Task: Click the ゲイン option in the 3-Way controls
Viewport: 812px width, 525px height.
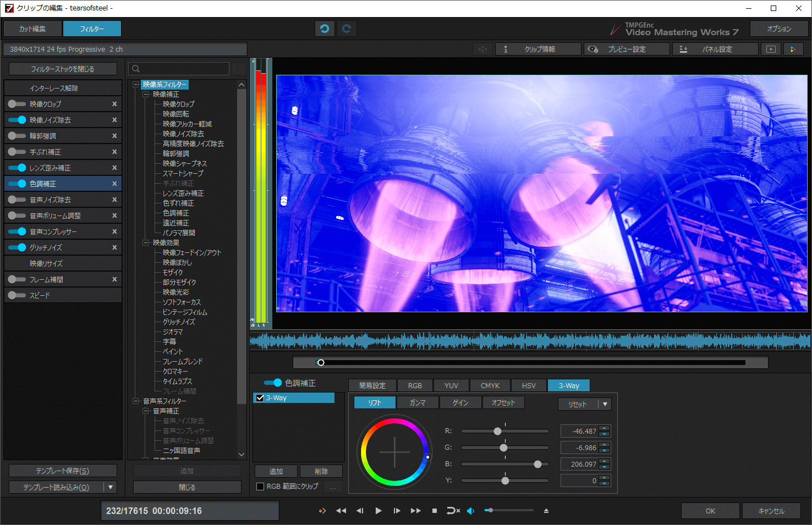Action: pyautogui.click(x=460, y=402)
